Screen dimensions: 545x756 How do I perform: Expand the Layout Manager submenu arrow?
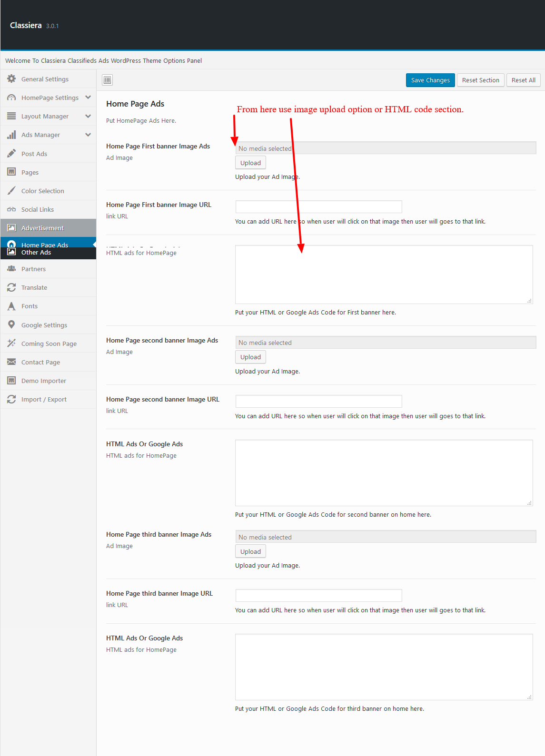(x=88, y=116)
